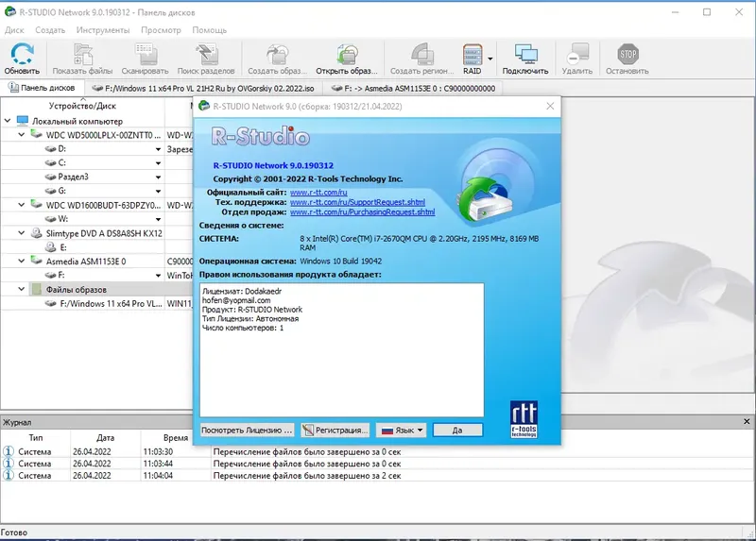Click the Обновить refresh toolbar icon
756x541 pixels.
(x=22, y=58)
